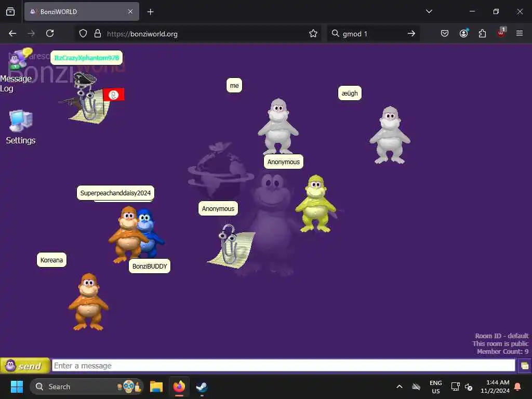This screenshot has height=399, width=532.
Task: Open the Extensions puzzle icon
Action: (x=482, y=33)
